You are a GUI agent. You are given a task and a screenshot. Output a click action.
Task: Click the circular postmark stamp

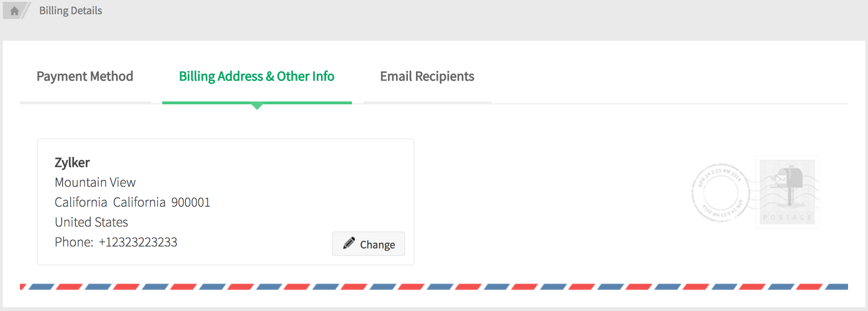coord(720,193)
